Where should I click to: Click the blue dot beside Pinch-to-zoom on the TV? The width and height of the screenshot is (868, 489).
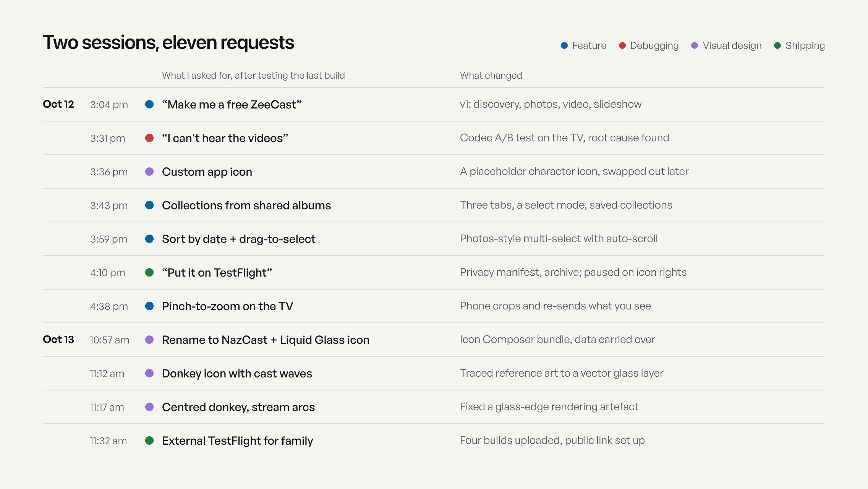point(149,306)
